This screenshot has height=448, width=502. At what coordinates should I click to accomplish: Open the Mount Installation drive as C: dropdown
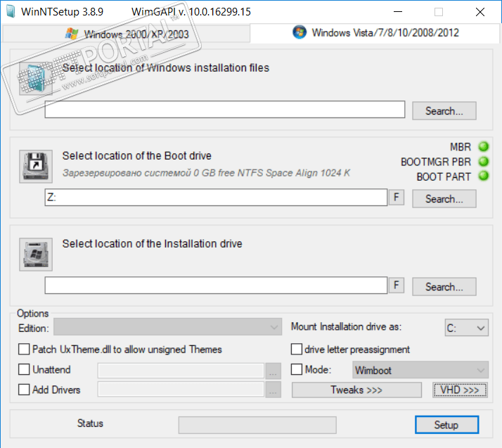pos(466,328)
